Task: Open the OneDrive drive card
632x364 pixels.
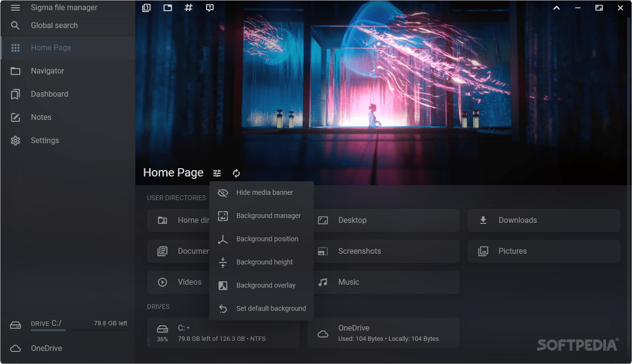Action: [x=383, y=333]
